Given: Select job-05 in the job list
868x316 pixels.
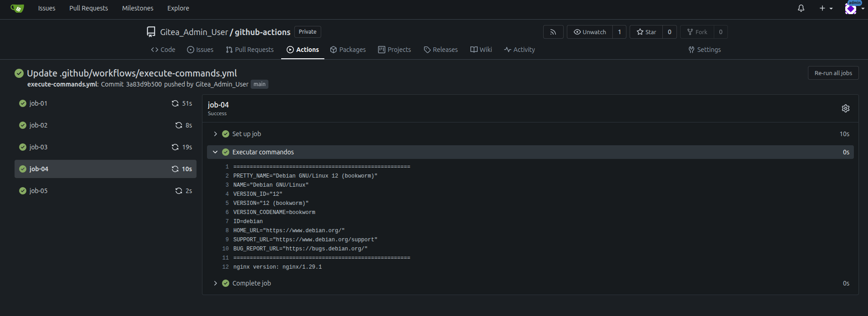Looking at the screenshot, I should 106,191.
